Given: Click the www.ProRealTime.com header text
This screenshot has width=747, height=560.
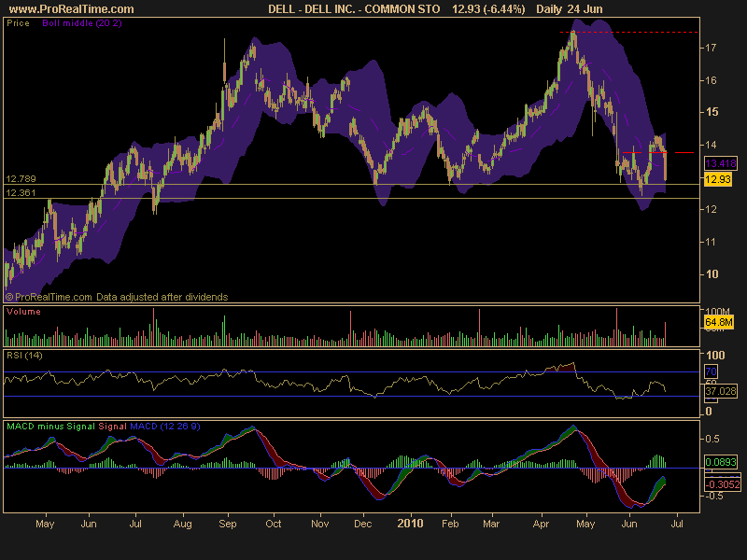Looking at the screenshot, I should (x=72, y=9).
